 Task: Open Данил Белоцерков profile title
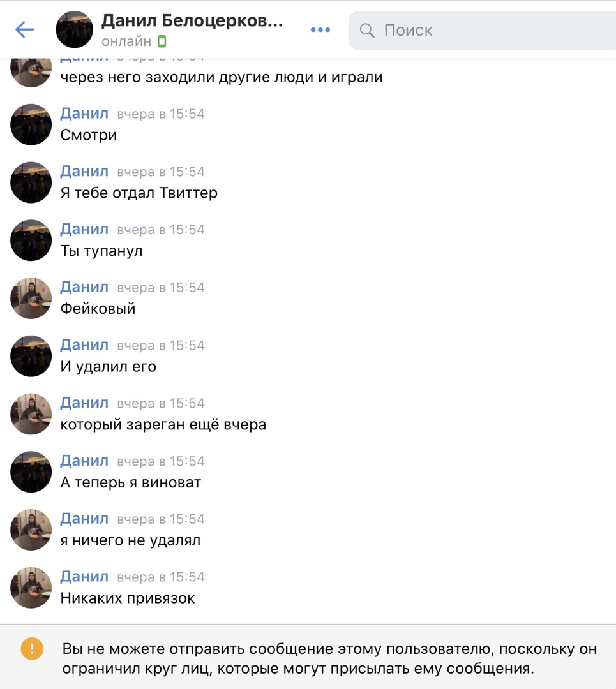click(x=192, y=20)
